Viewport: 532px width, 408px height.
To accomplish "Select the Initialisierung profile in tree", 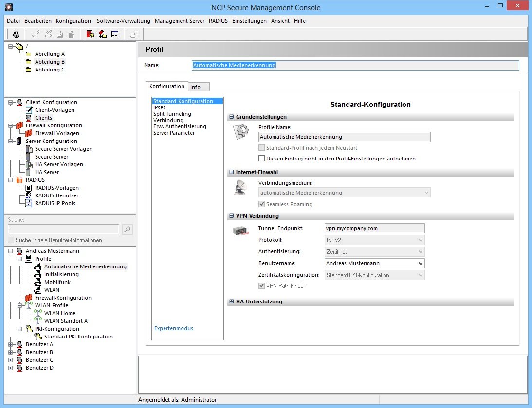I will click(x=61, y=274).
